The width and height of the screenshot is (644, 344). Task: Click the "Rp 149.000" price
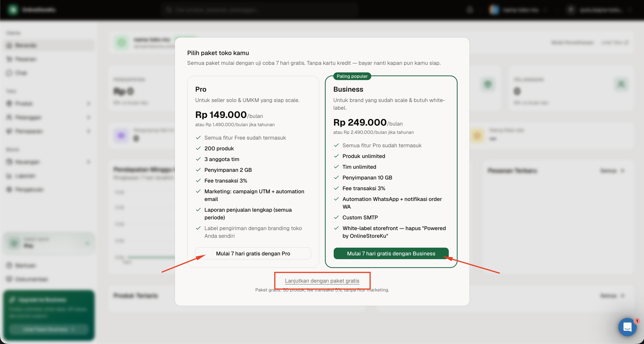click(x=221, y=115)
